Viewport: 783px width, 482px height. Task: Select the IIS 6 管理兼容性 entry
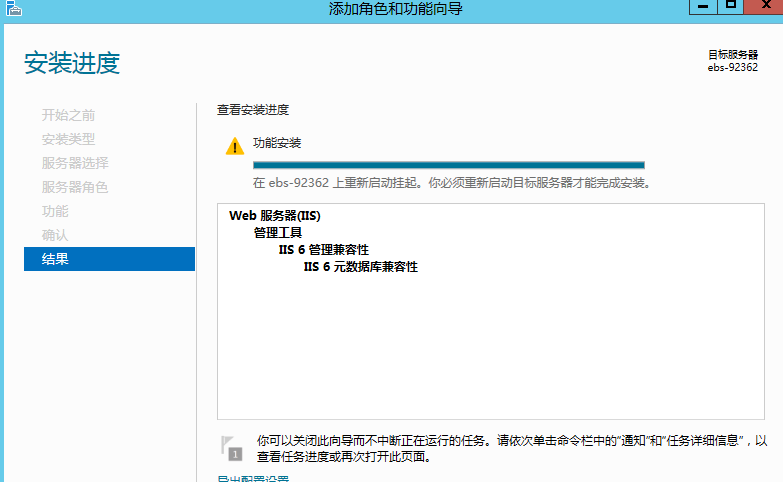coord(330,250)
